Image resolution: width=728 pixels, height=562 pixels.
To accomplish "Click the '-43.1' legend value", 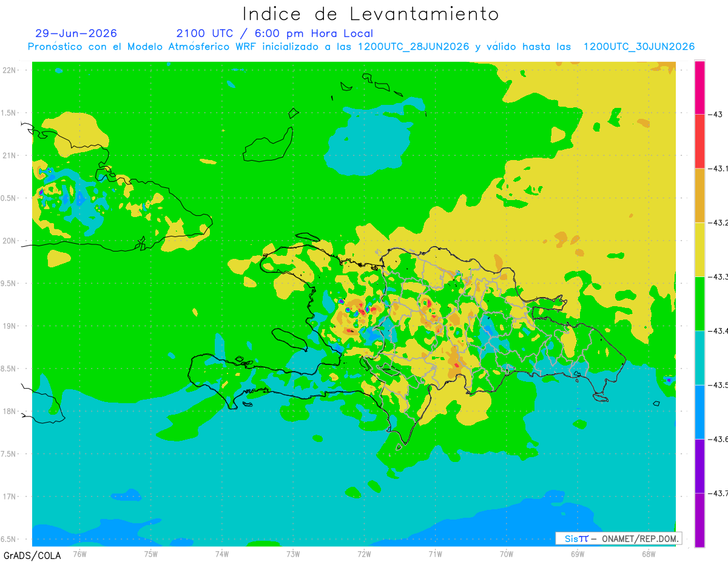I will tap(718, 169).
